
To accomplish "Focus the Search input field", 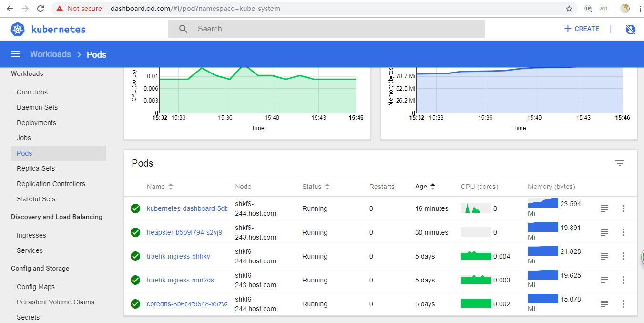I will (x=327, y=29).
